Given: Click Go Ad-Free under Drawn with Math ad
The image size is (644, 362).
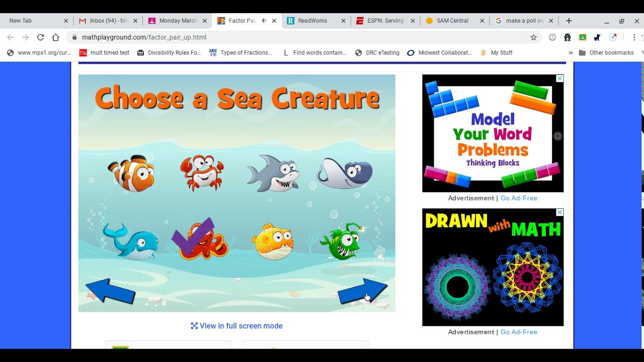Looking at the screenshot, I should click(x=519, y=332).
